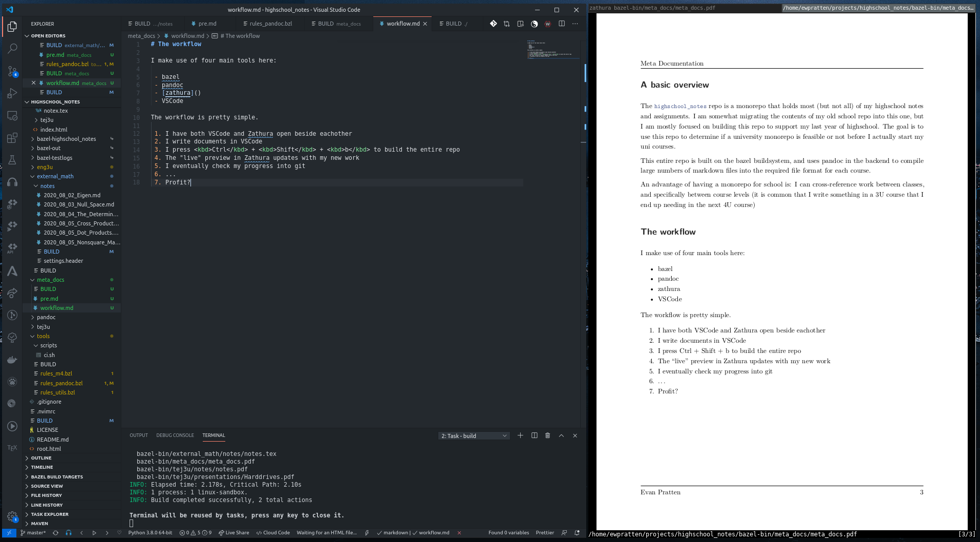Click the master branch indicator in status bar
980x542 pixels.
click(x=33, y=533)
